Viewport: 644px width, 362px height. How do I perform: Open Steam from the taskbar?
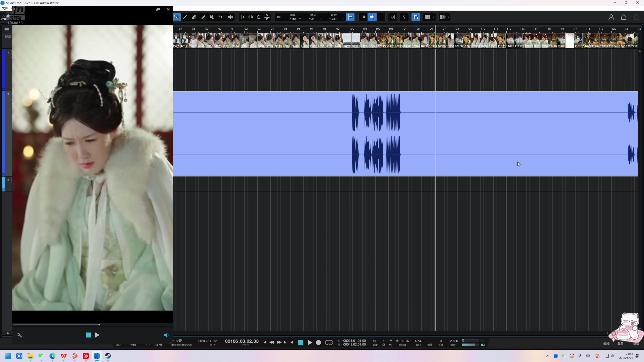tap(108, 356)
